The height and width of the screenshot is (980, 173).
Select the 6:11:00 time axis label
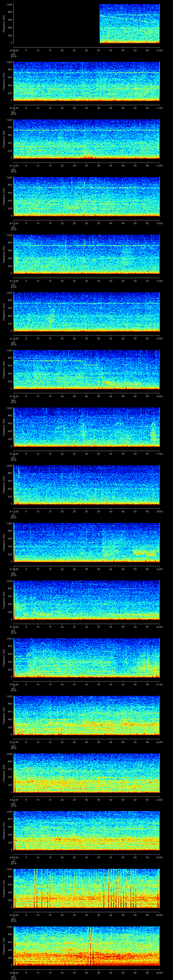pos(14,166)
